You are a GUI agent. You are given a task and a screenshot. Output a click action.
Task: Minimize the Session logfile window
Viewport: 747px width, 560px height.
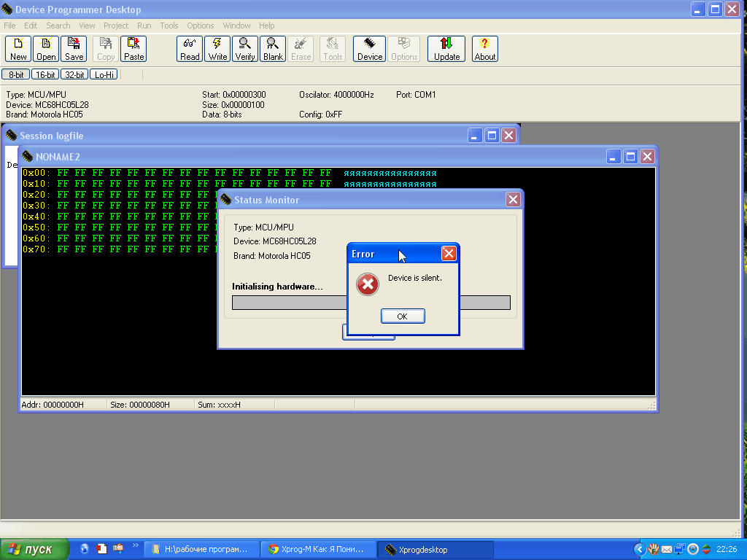coord(474,136)
